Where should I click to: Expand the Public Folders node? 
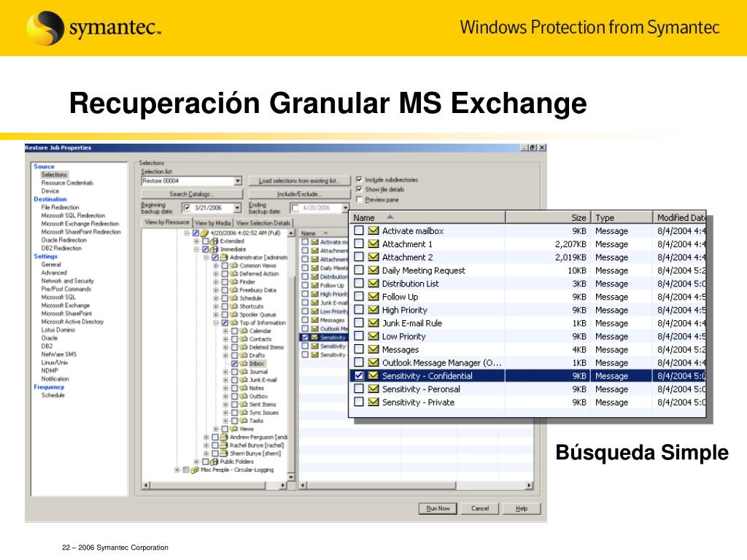pos(196,462)
